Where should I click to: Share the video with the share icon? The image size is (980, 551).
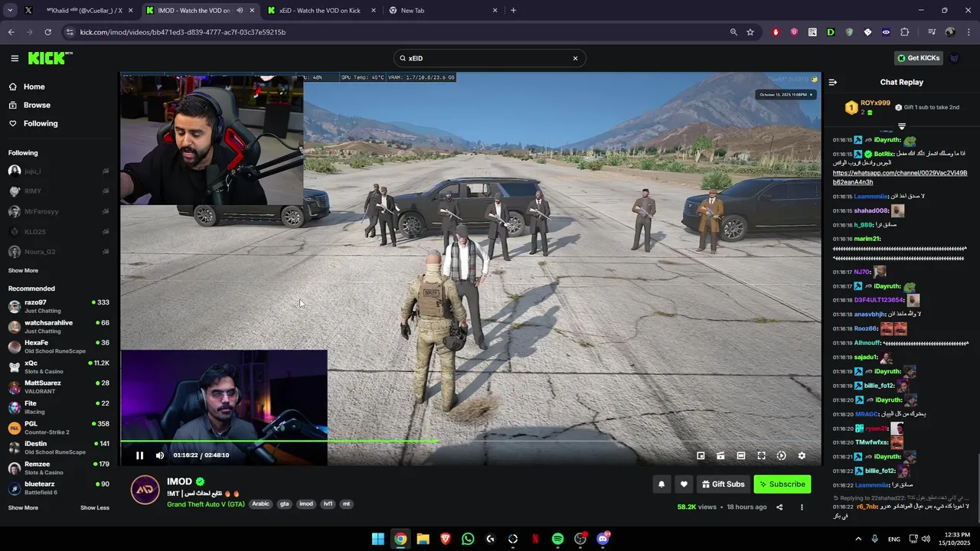pos(779,507)
